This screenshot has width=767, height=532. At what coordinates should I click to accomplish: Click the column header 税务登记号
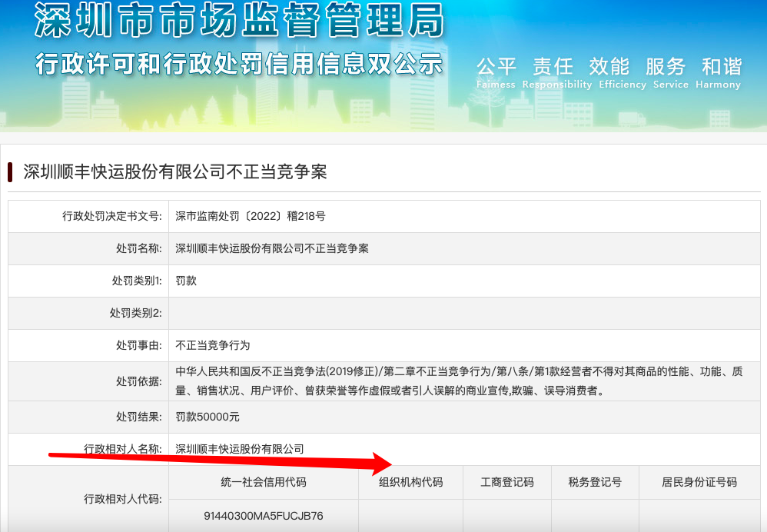[595, 482]
